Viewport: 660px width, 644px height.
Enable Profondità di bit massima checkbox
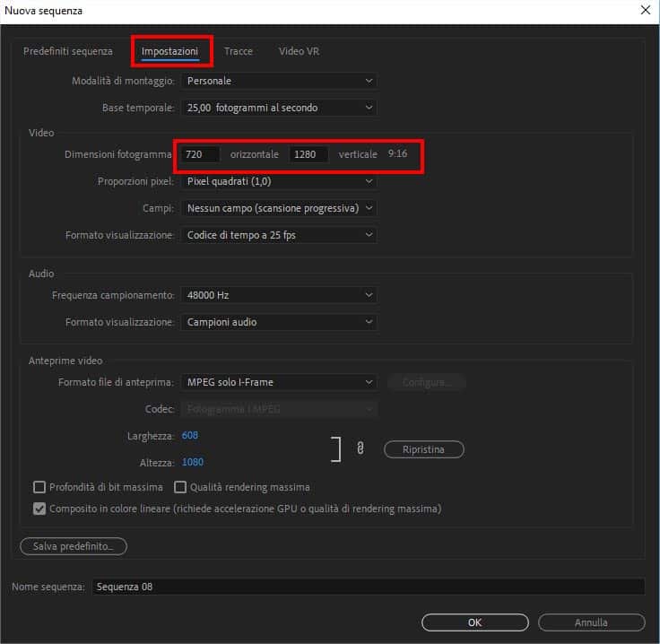(x=39, y=487)
